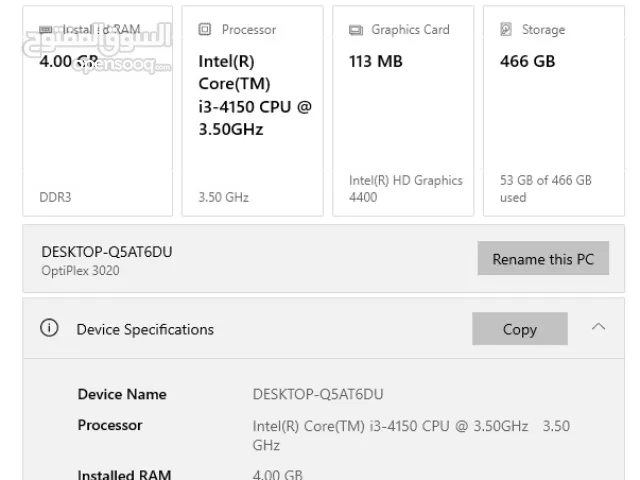Click the DDR3 label in RAM card

coord(55,197)
